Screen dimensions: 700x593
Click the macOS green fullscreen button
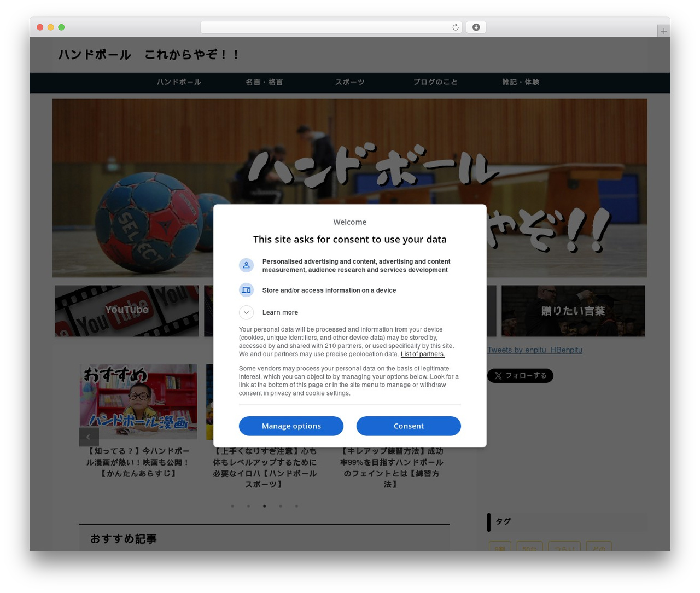(61, 27)
